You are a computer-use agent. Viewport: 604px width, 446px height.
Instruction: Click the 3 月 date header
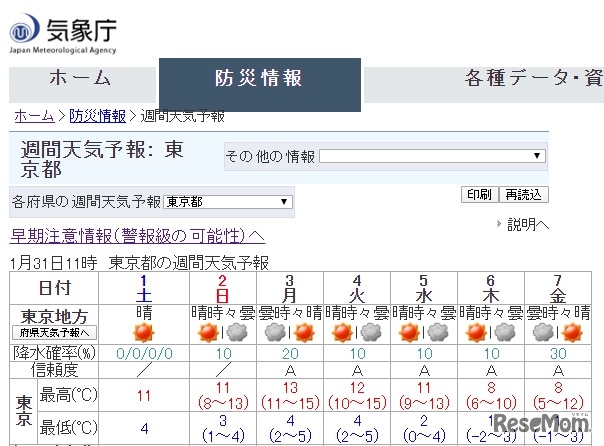point(290,288)
